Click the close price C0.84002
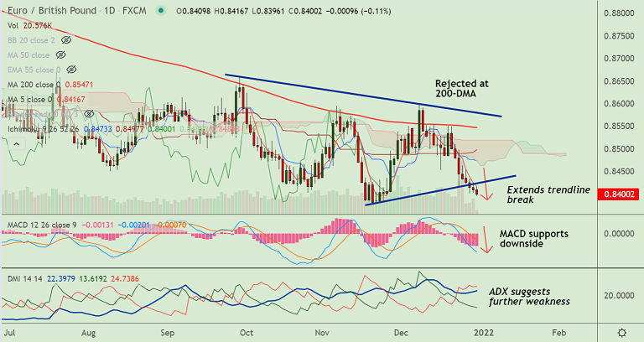The image size is (644, 342). coord(305,12)
